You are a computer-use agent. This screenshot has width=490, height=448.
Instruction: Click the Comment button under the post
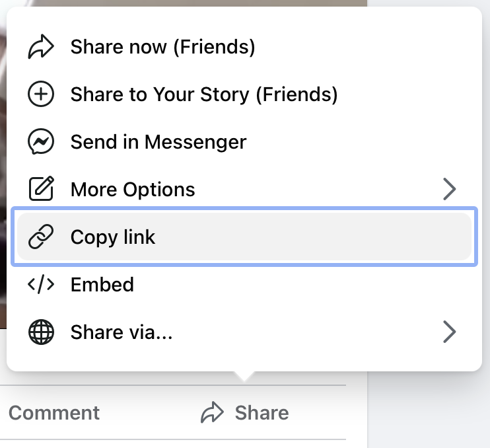[54, 413]
